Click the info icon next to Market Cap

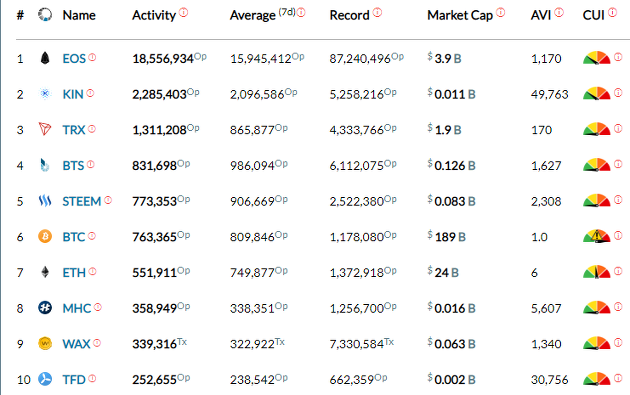tap(500, 12)
